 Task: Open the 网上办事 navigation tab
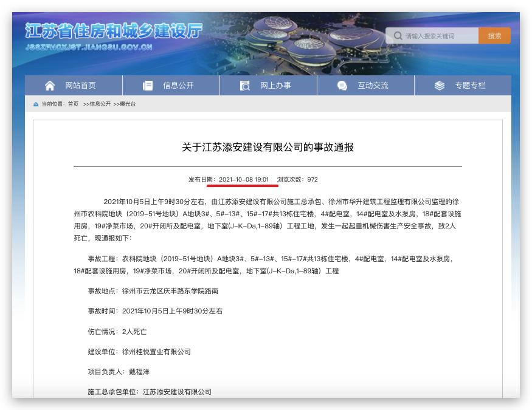(x=268, y=86)
